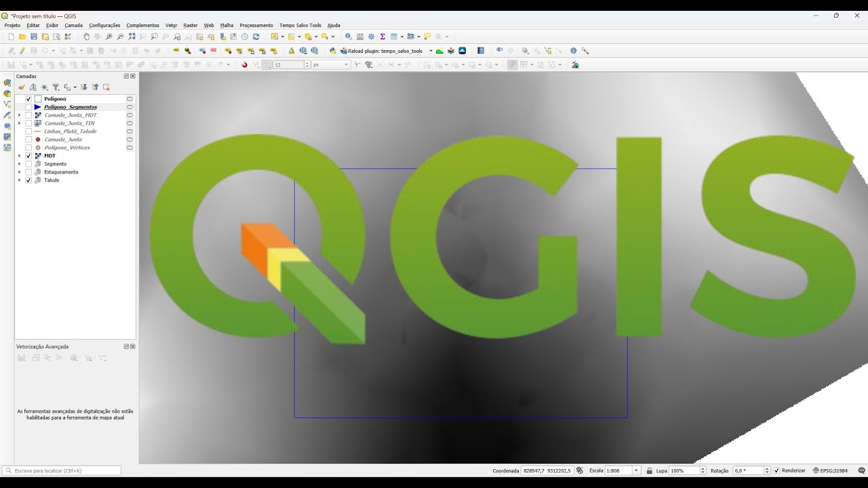
Task: Expand all layers in Camadas panel
Action: (84, 87)
